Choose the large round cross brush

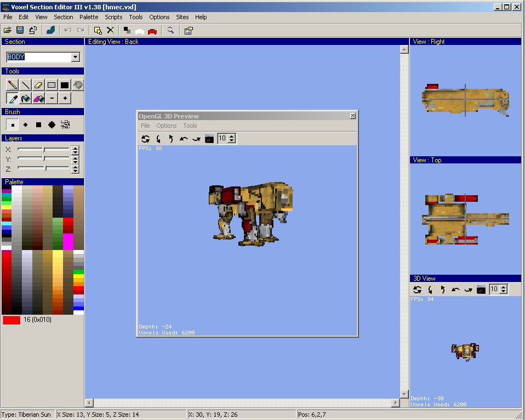(52, 125)
